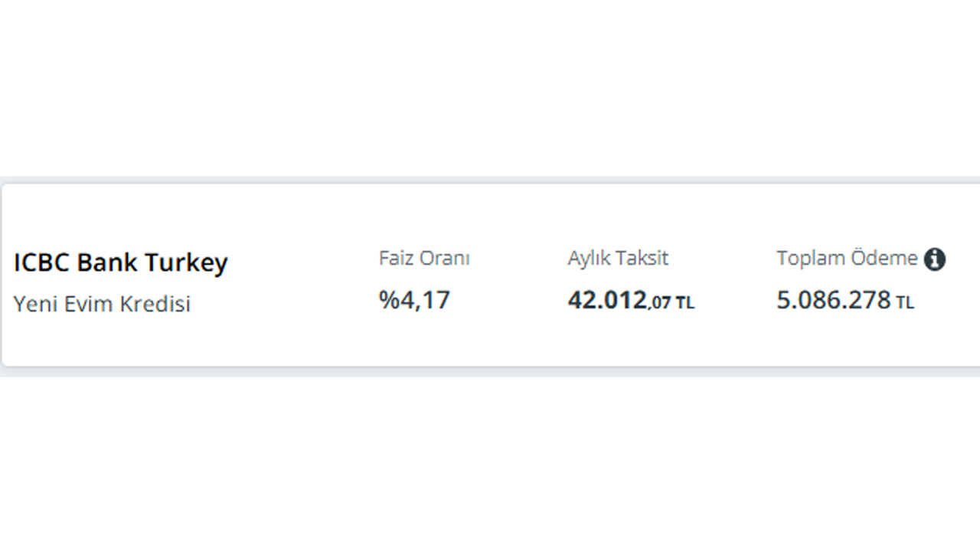Open the ICBC Bank Turkey listing title
The height and width of the screenshot is (551, 980).
(121, 262)
